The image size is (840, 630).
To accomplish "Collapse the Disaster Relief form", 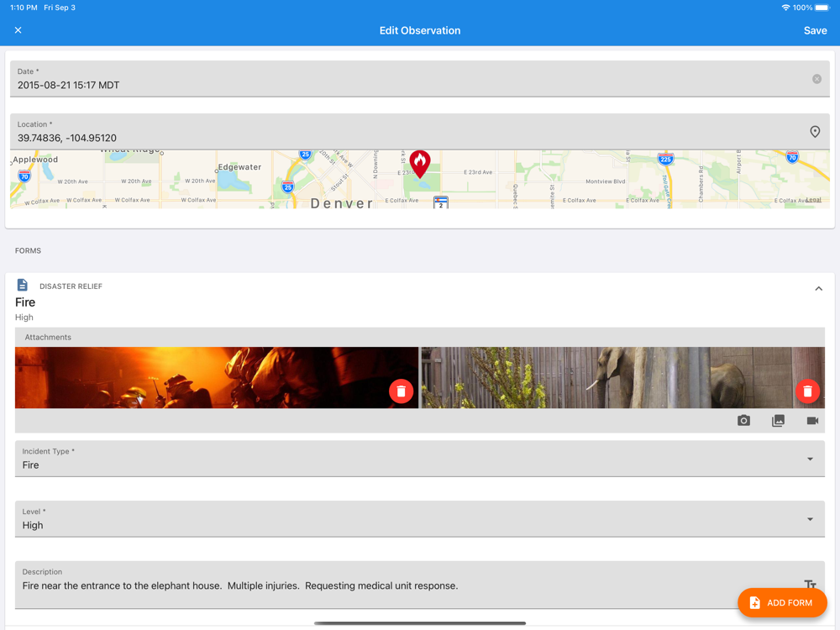I will (x=818, y=289).
